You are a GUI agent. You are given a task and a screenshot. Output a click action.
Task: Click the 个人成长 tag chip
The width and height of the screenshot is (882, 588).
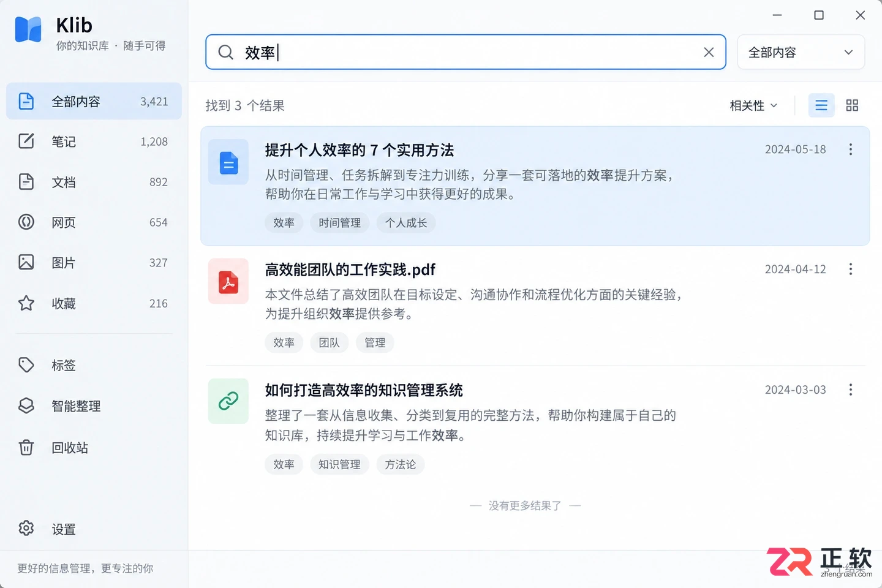(x=406, y=223)
